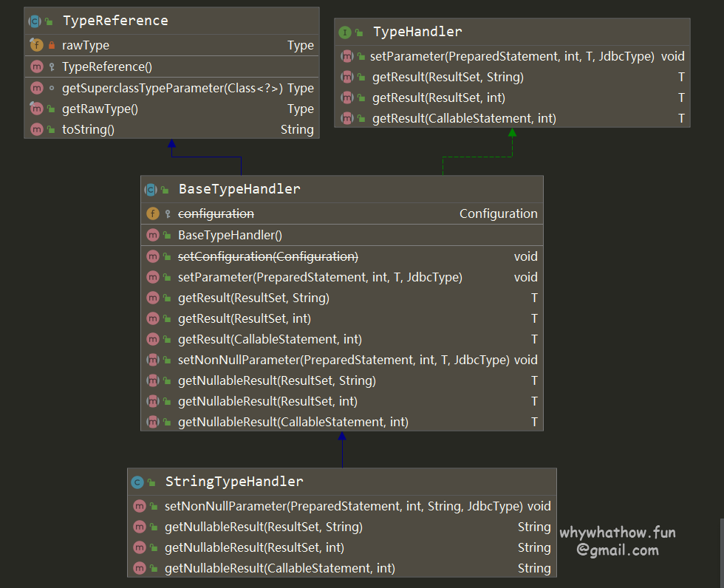Viewport: 724px width, 588px height.
Task: Select the deprecated setConfiguration(Configuration) method
Action: coord(268,257)
